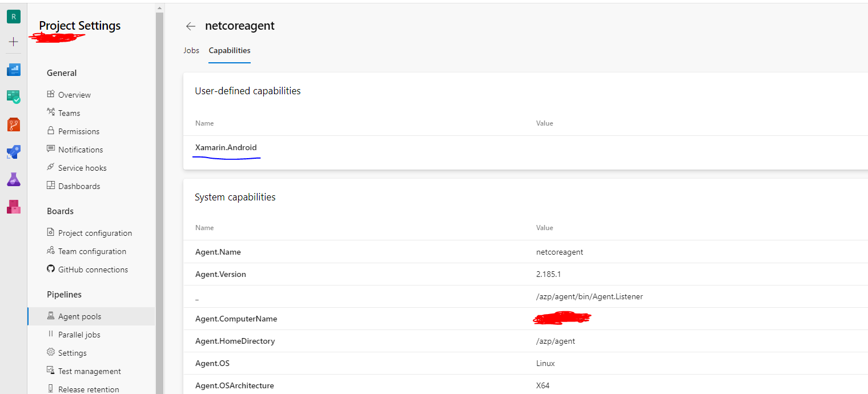This screenshot has height=394, width=868.
Task: Open the orange Repos icon
Action: (x=14, y=124)
